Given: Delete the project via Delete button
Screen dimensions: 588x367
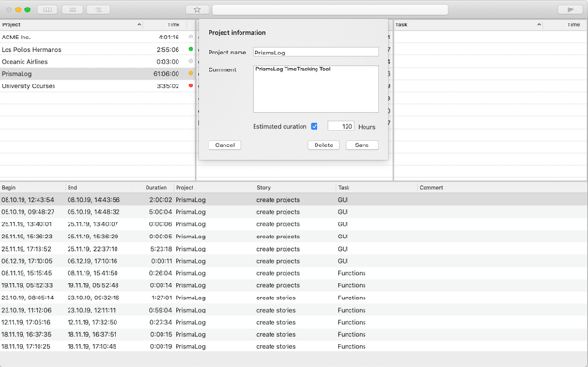Looking at the screenshot, I should pyautogui.click(x=324, y=145).
